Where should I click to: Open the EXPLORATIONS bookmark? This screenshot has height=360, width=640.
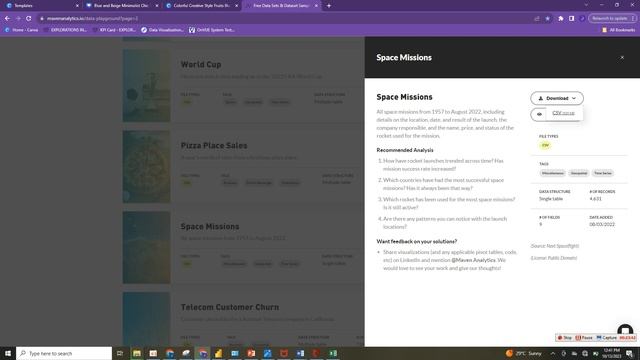(65, 30)
